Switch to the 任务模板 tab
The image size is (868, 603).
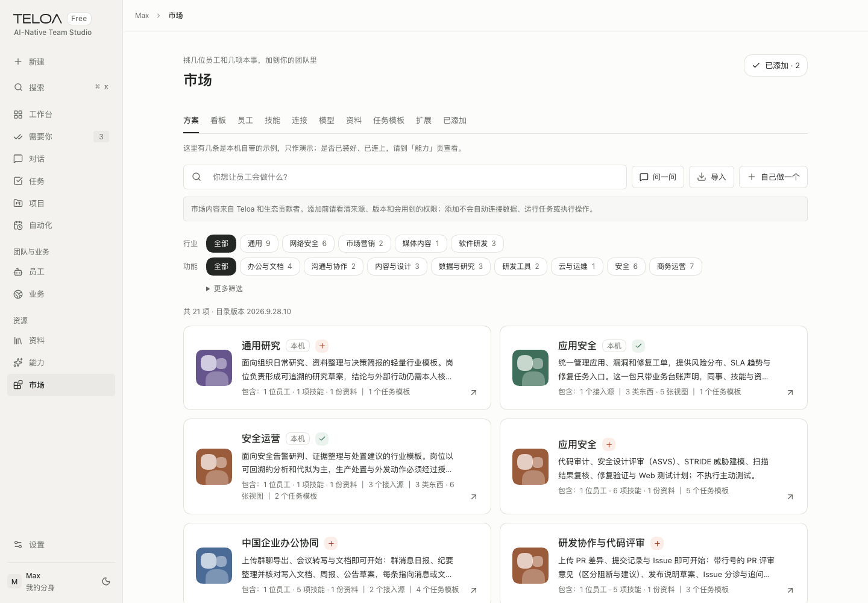click(389, 121)
